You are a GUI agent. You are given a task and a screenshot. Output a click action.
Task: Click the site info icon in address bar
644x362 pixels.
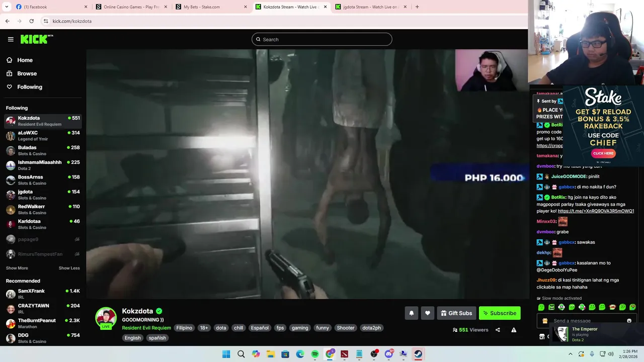46,21
